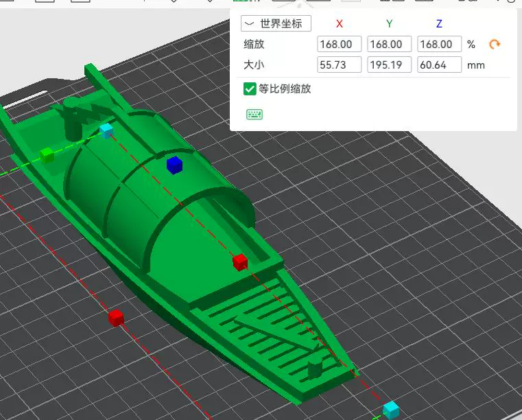Viewport: 522px width, 420px height.
Task: Toggle the 等比例缩放 uniform scale checkbox
Action: [x=250, y=89]
